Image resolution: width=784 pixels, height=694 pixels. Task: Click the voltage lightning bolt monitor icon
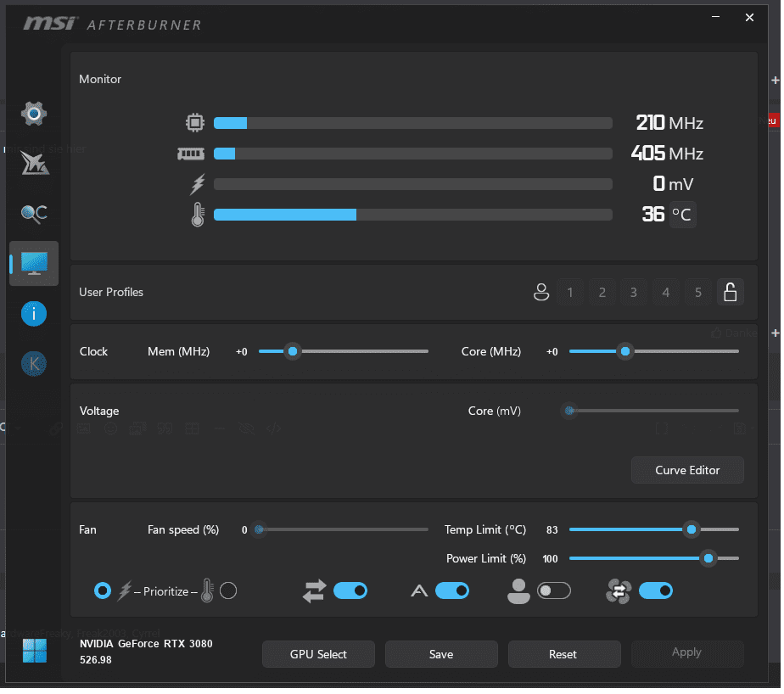click(198, 184)
